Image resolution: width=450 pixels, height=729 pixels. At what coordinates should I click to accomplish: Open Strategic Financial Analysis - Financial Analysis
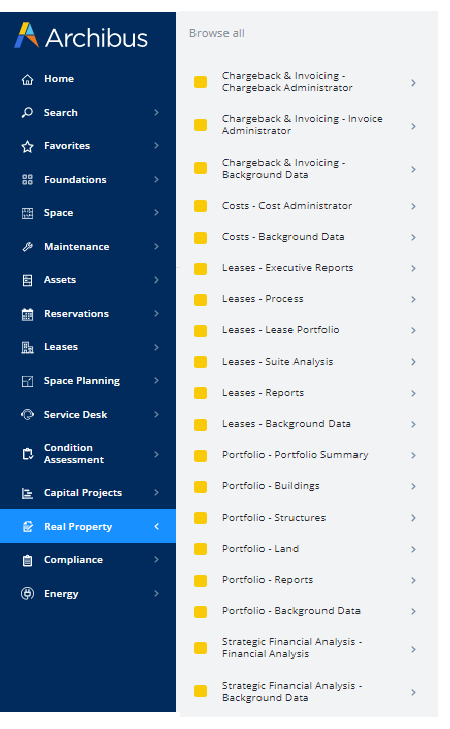[x=292, y=648]
